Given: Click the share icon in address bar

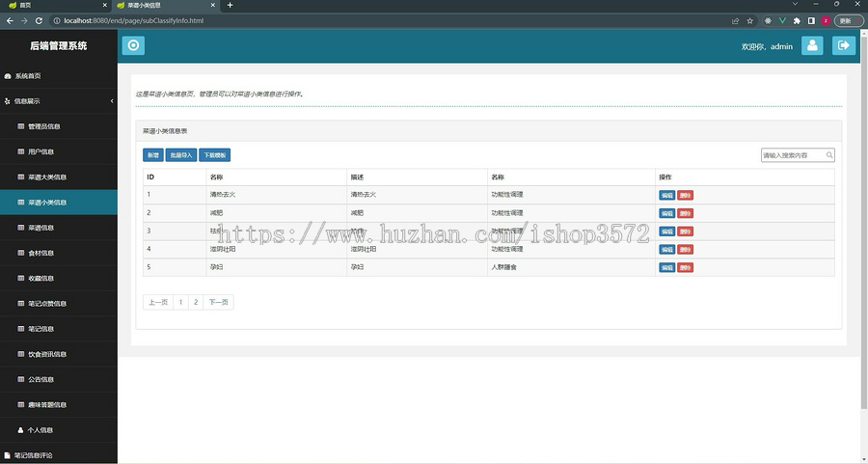Looking at the screenshot, I should (735, 21).
